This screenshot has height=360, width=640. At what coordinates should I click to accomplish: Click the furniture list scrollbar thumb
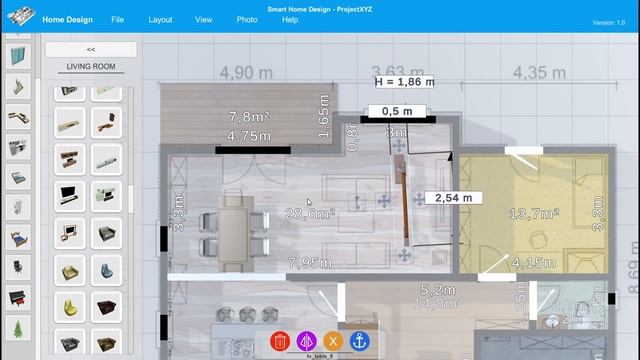pos(131,199)
